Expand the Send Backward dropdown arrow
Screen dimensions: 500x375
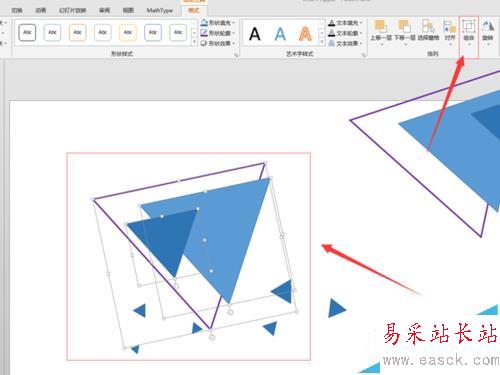[x=405, y=44]
